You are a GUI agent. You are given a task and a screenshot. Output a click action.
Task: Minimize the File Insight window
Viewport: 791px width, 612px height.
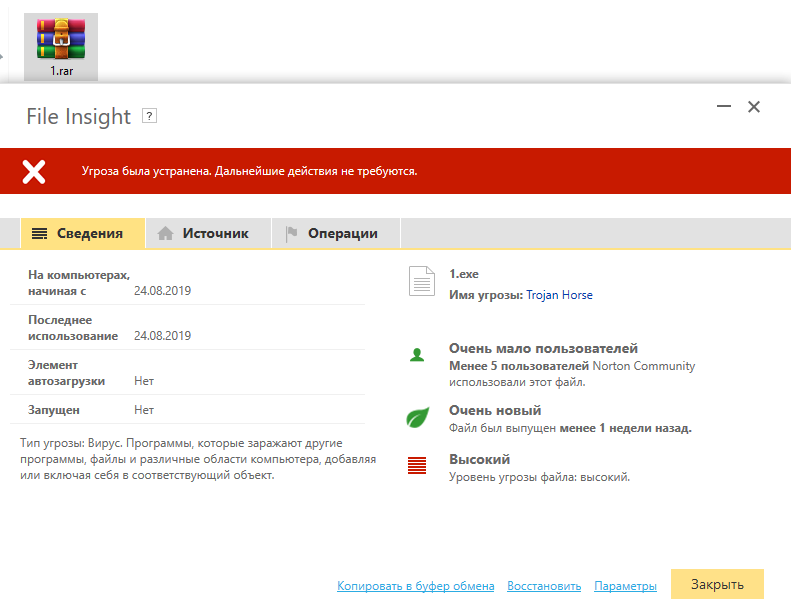pos(724,106)
